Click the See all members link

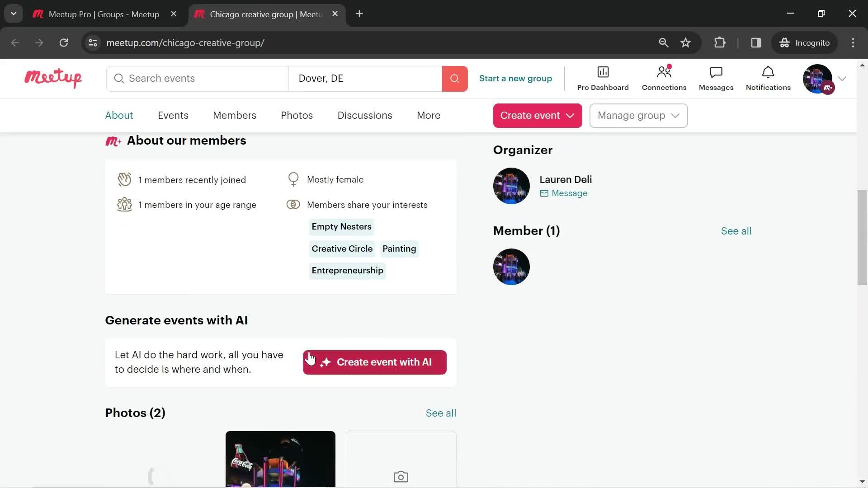pos(736,230)
